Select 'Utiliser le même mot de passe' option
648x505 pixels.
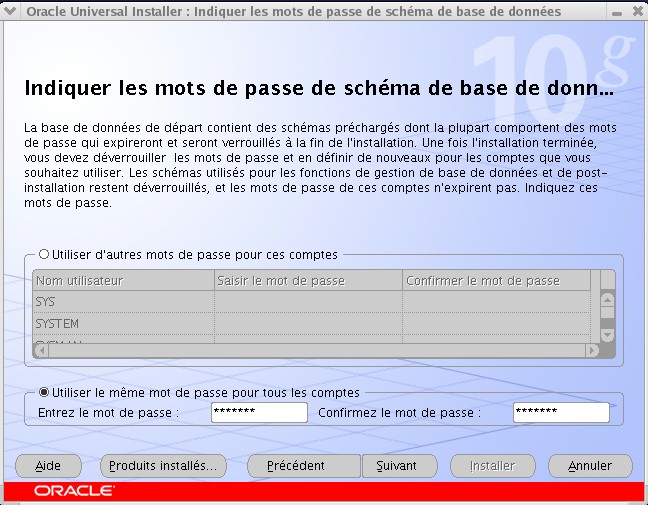coord(44,393)
